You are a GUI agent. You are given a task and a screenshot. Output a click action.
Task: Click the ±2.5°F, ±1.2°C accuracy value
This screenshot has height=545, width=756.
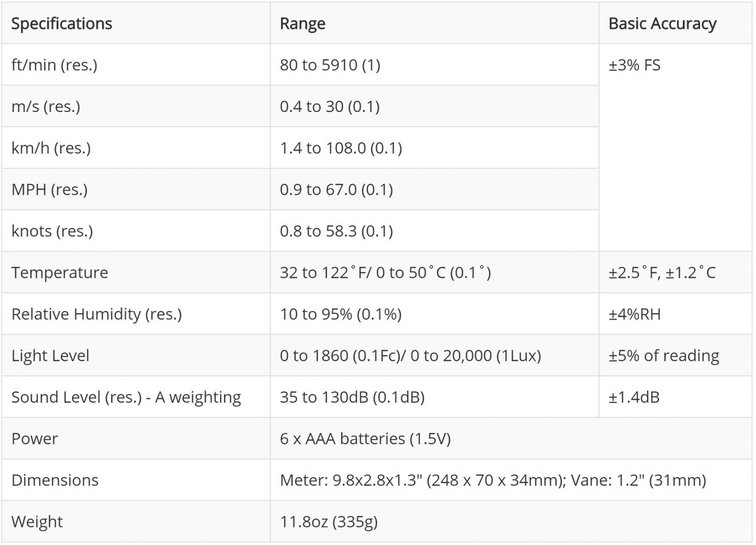pos(661,273)
